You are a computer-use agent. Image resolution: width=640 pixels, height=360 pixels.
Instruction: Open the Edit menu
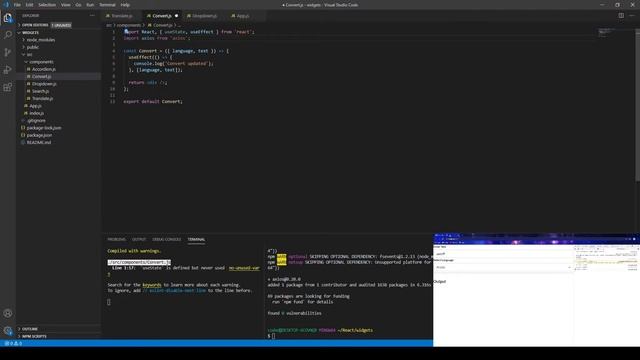(29, 5)
